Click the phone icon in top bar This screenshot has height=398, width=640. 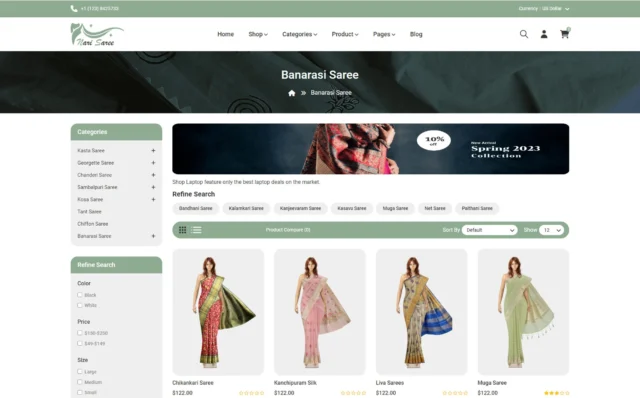coord(74,9)
